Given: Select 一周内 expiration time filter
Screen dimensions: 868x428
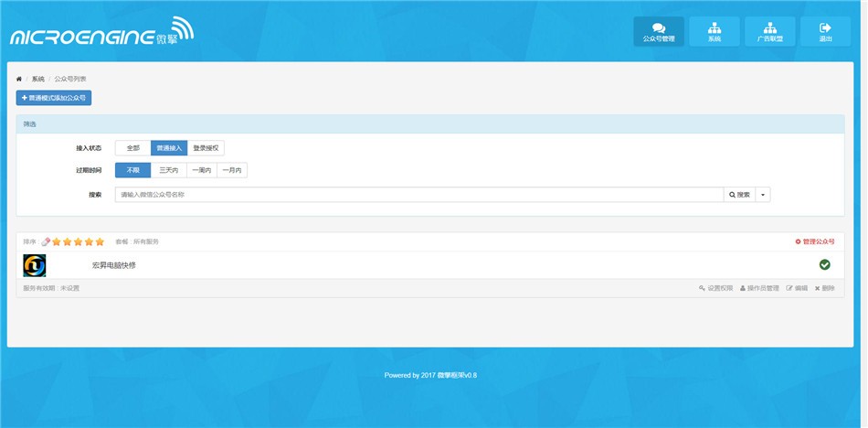Looking at the screenshot, I should tap(202, 170).
